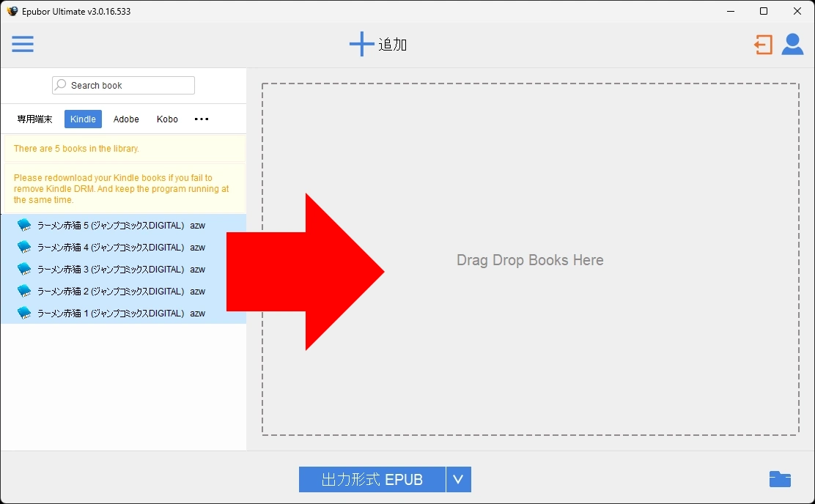Viewport: 815px width, 504px height.
Task: Click book icon for ラーメン赤猫 5
Action: (24, 226)
